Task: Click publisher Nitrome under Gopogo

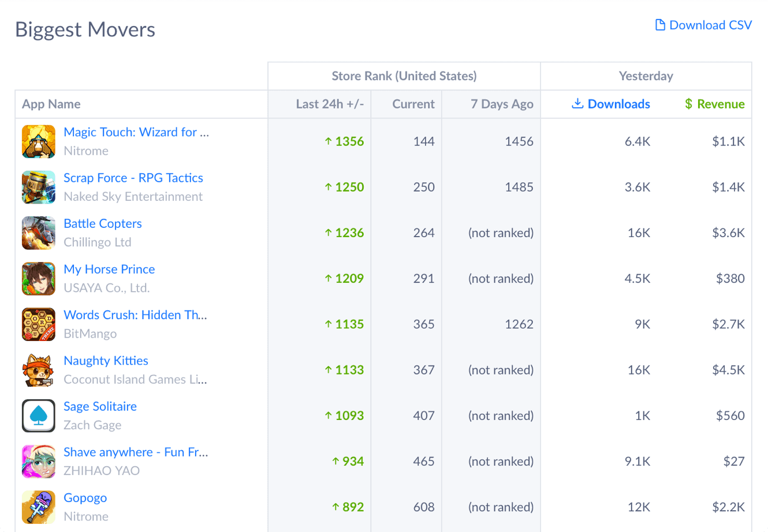Action: (86, 516)
